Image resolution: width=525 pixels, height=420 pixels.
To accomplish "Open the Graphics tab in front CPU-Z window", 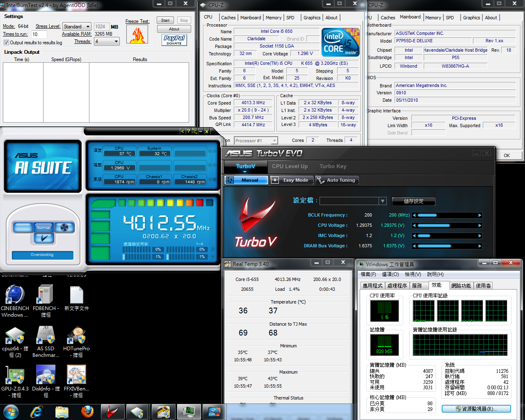I will pos(312,18).
